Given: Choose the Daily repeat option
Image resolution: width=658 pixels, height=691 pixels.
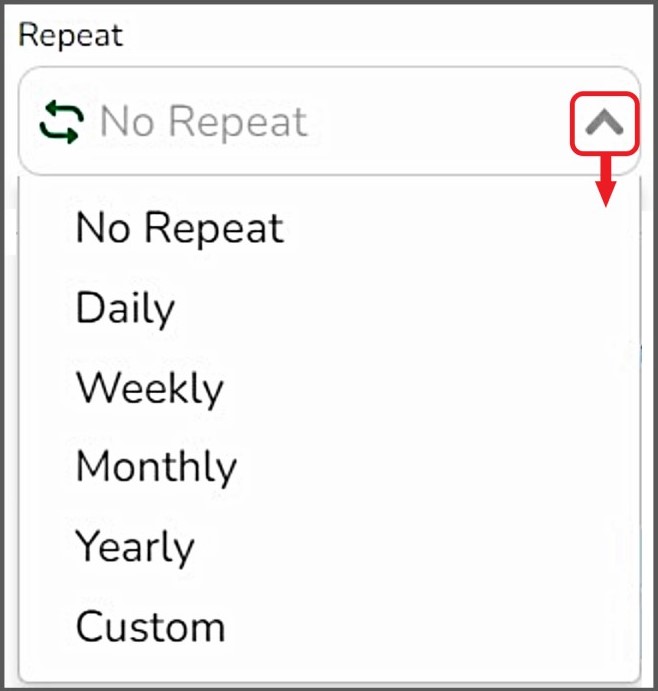Looking at the screenshot, I should pyautogui.click(x=126, y=308).
